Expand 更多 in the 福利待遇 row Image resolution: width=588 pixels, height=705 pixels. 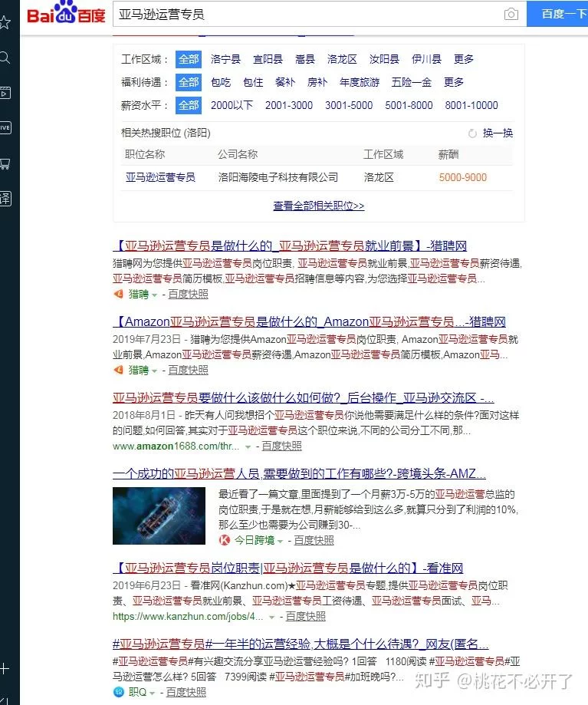click(454, 82)
